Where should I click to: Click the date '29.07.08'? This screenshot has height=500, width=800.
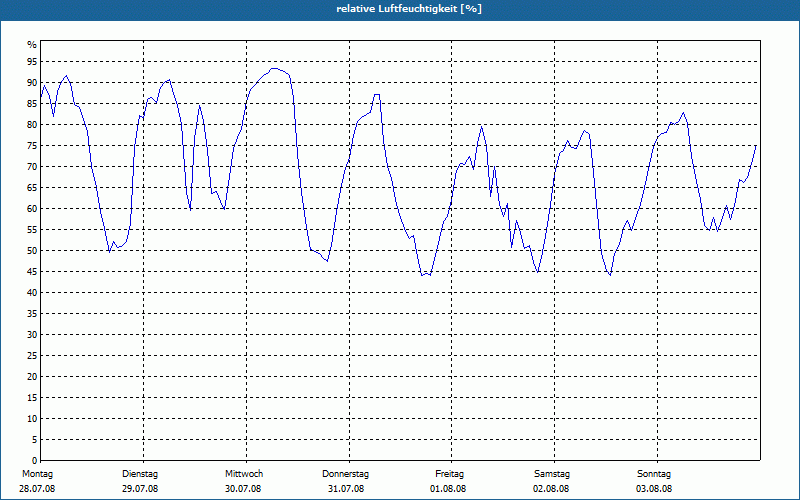click(x=140, y=489)
